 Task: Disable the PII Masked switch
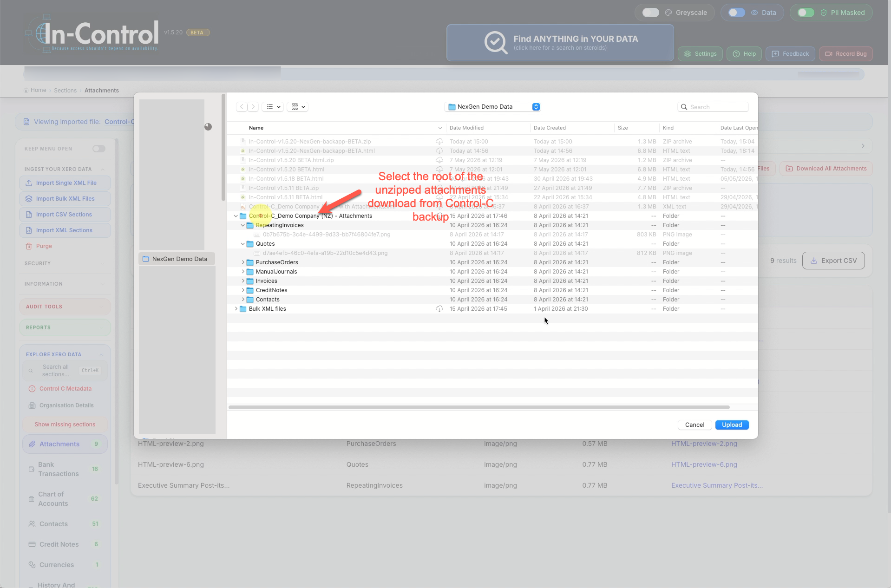pos(806,13)
